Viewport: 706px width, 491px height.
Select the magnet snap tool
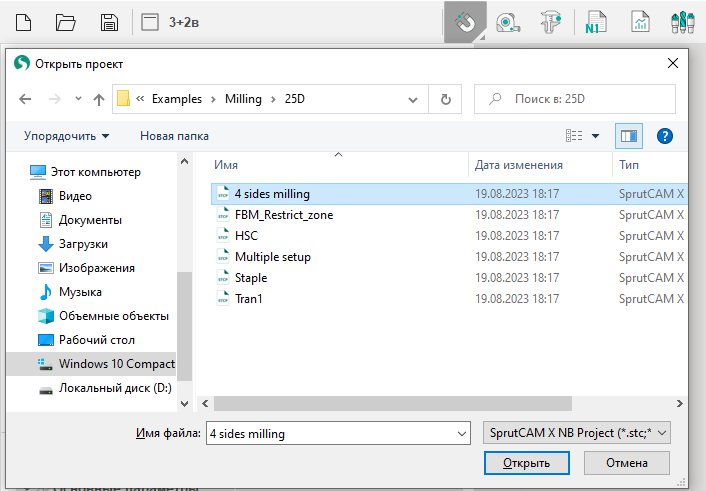(464, 22)
